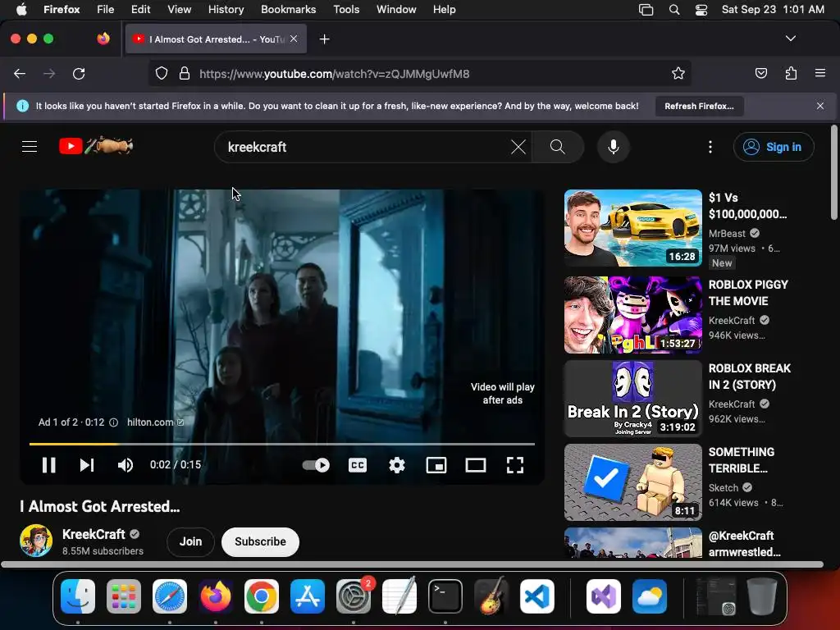
Task: Click the Join button
Action: (x=190, y=541)
